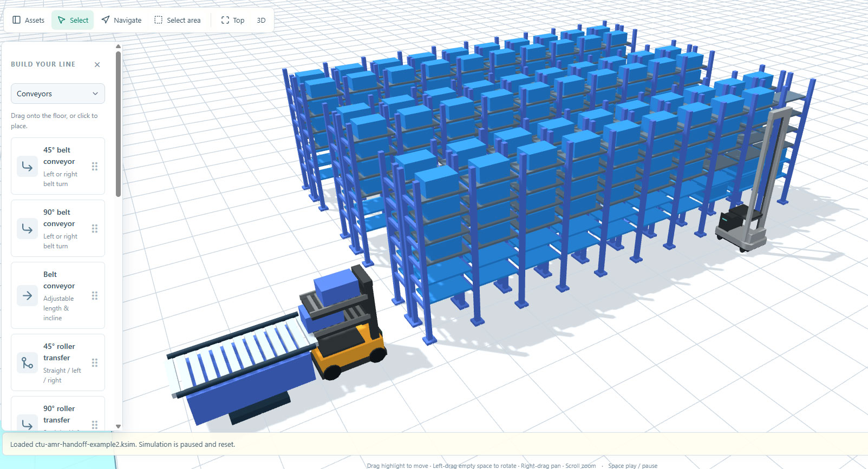Image resolution: width=868 pixels, height=469 pixels.
Task: Close the Build Your Line panel
Action: [97, 64]
